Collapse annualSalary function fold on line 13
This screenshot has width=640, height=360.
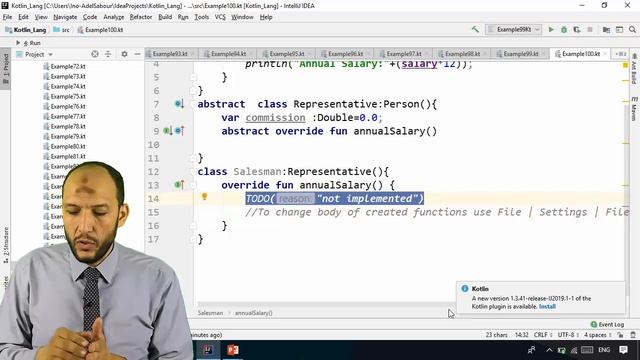[x=193, y=185]
